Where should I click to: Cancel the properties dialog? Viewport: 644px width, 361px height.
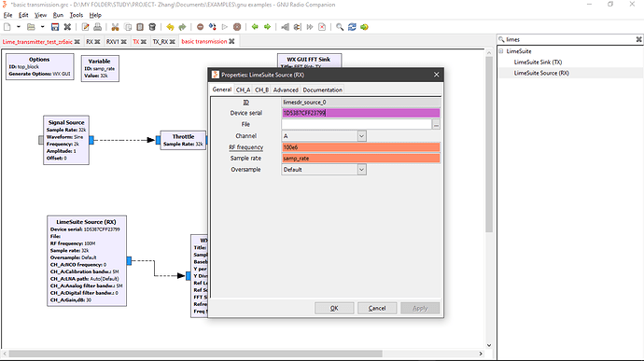[377, 308]
